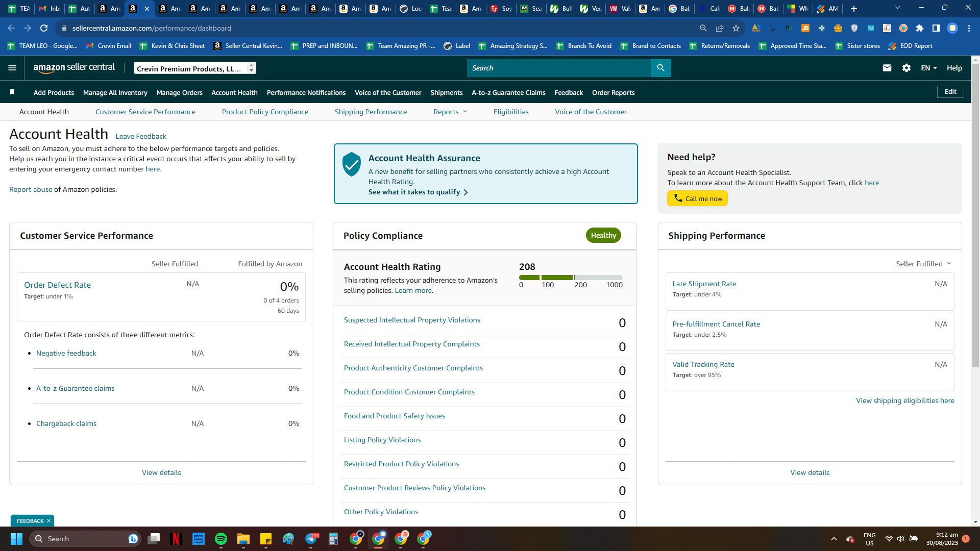The height and width of the screenshot is (551, 980).
Task: Open Manage All Inventory
Action: [x=115, y=92]
